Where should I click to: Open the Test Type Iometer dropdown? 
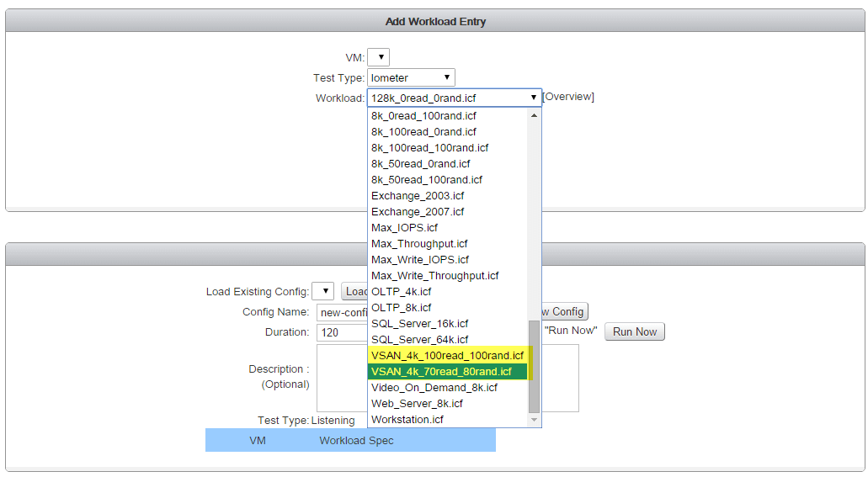pos(411,77)
